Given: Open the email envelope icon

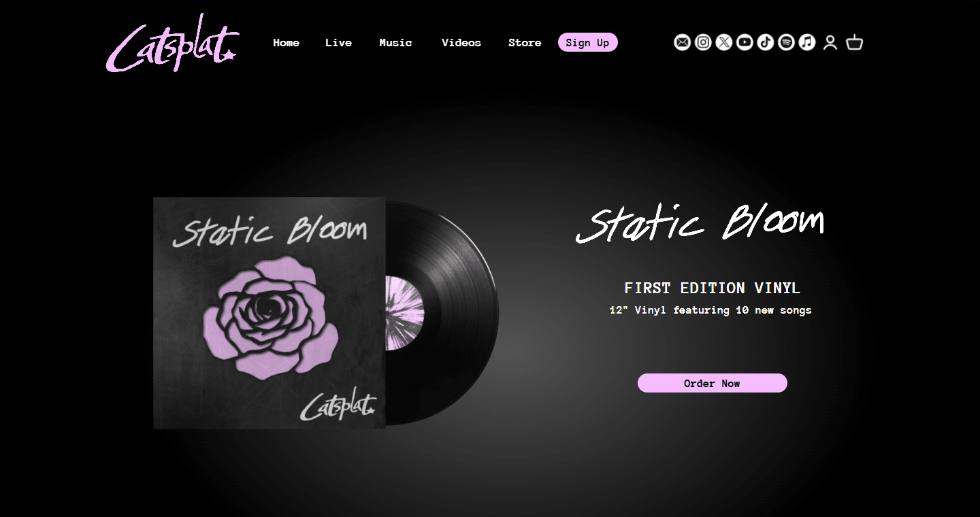Looking at the screenshot, I should click(x=682, y=42).
